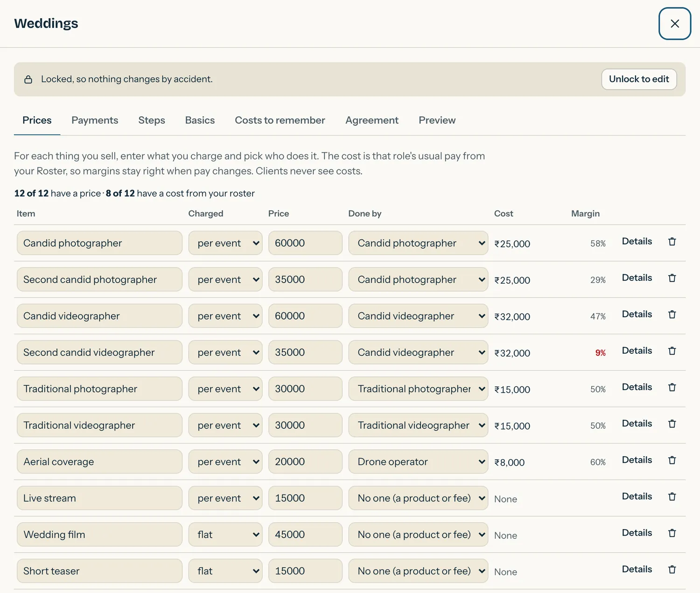Screen dimensions: 700x593
Task: Click the '12 of 12 have a price' summary
Action: [x=57, y=193]
